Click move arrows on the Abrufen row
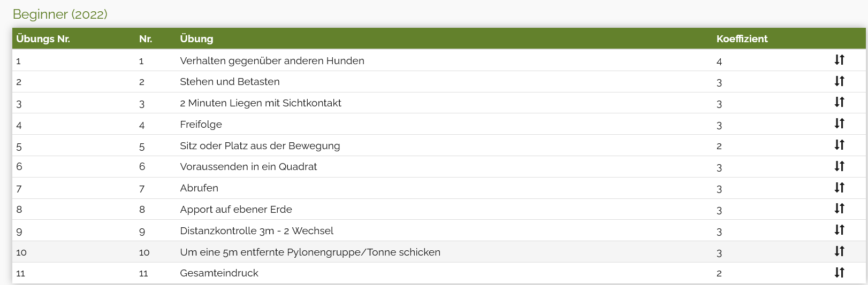The image size is (868, 285). click(839, 188)
